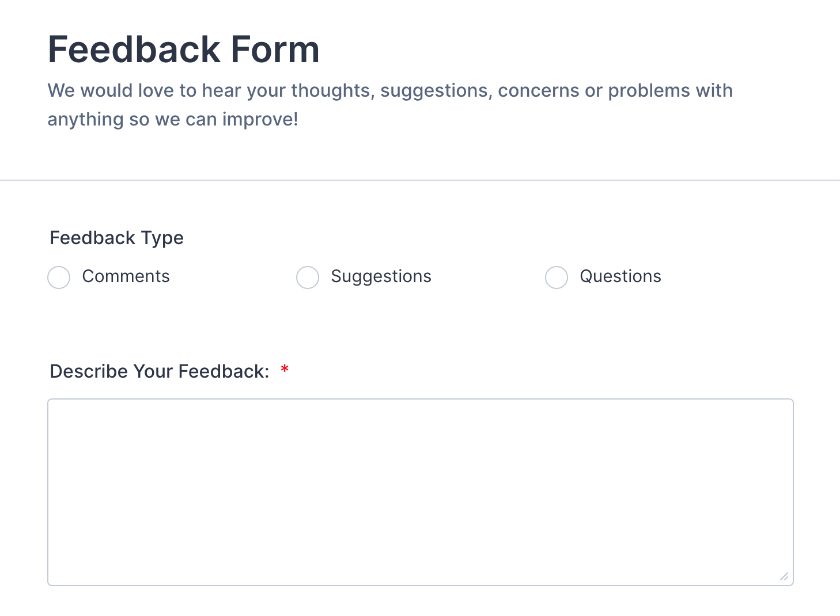Click the Suggestions option label text
Viewport: 840px width, 616px height.
(381, 276)
